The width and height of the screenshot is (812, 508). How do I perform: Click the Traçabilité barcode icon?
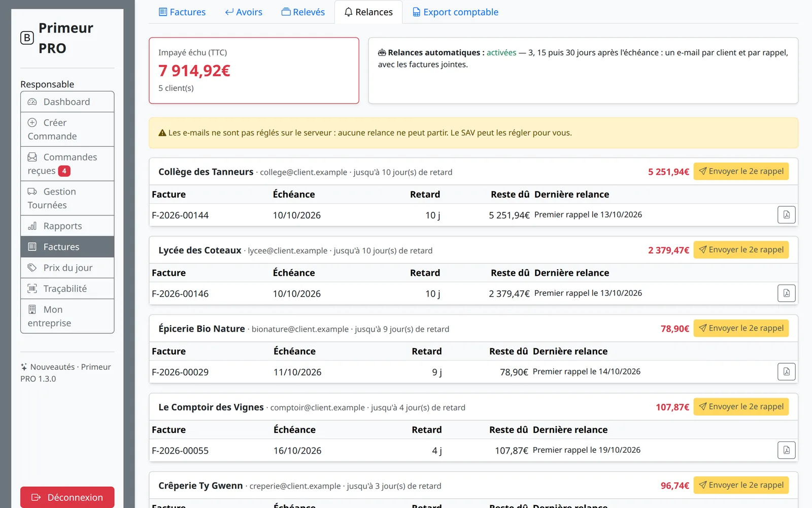32,289
